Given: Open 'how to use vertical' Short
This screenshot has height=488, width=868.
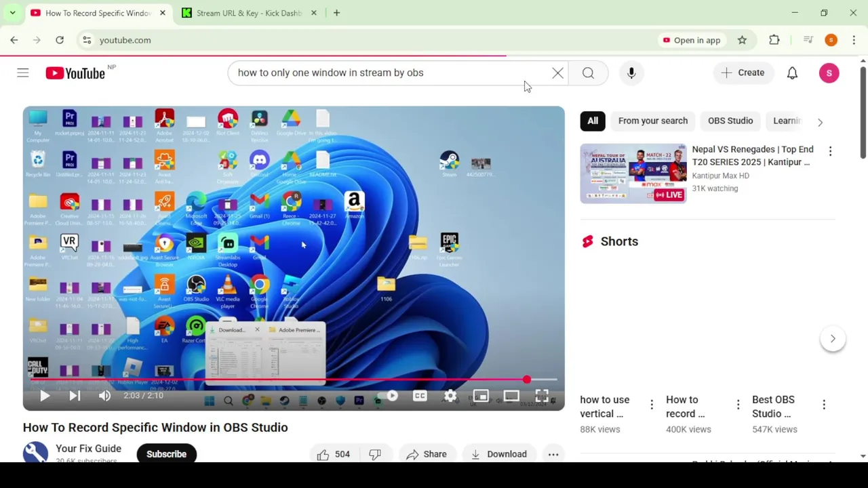Looking at the screenshot, I should [x=605, y=407].
